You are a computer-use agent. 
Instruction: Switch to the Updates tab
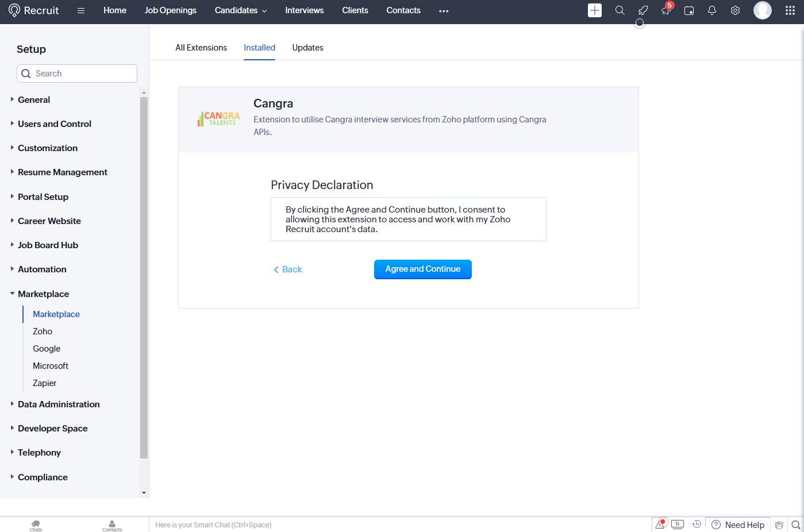tap(307, 48)
